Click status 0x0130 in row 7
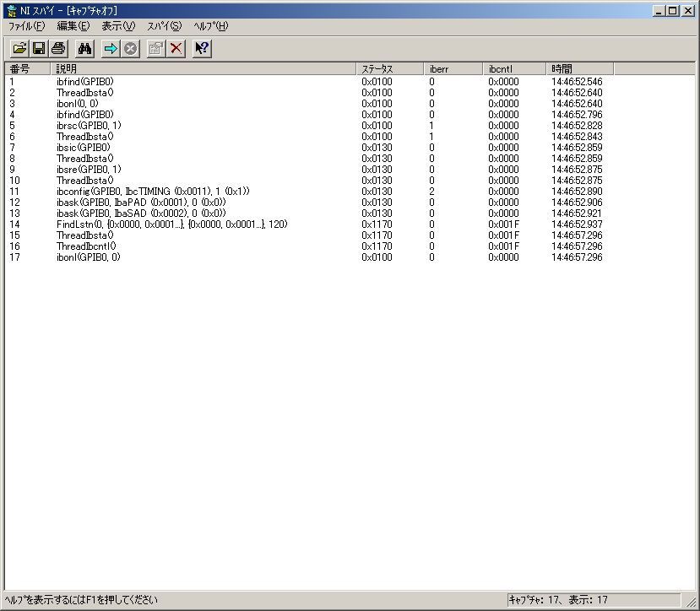700x611 pixels. pyautogui.click(x=377, y=148)
